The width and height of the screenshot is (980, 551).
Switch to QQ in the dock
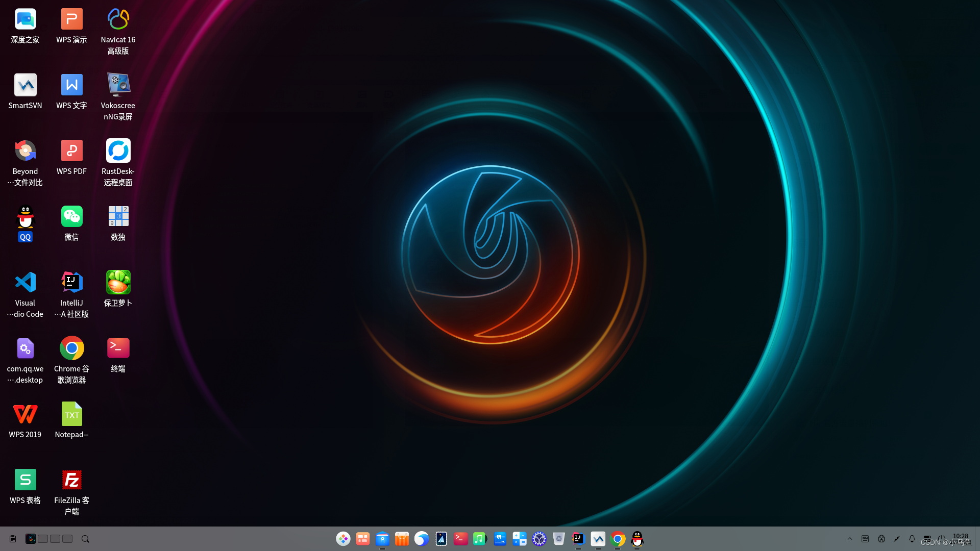[637, 539]
